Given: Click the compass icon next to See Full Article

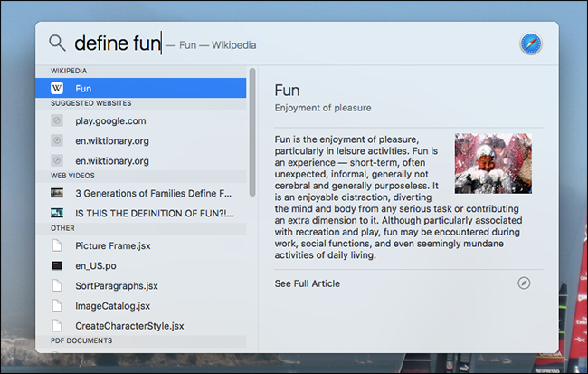Looking at the screenshot, I should coord(524,283).
